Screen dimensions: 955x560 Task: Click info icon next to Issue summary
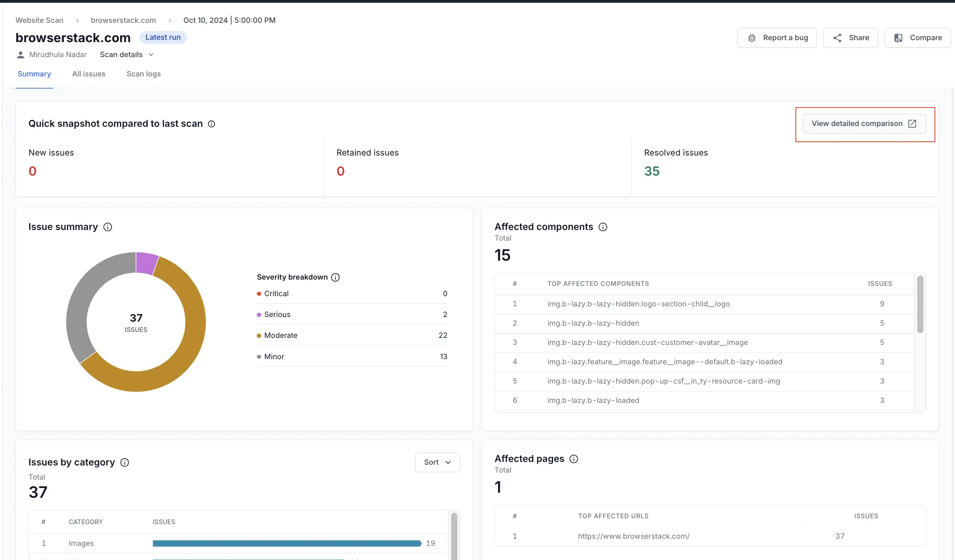(x=108, y=227)
